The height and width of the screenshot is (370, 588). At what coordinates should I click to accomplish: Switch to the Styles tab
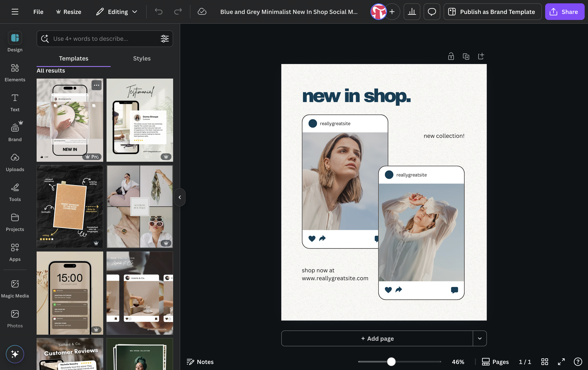(x=142, y=58)
